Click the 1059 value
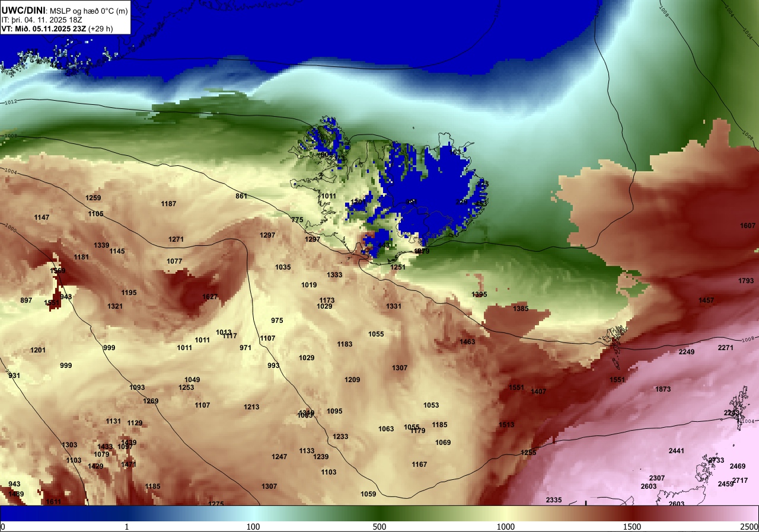 click(368, 494)
